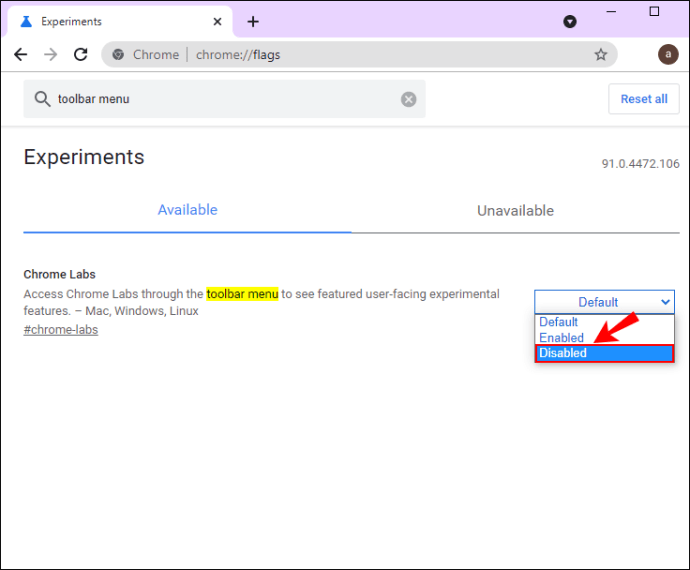Viewport: 690px width, 570px height.
Task: Click the Chrome site info icon
Action: tap(118, 55)
